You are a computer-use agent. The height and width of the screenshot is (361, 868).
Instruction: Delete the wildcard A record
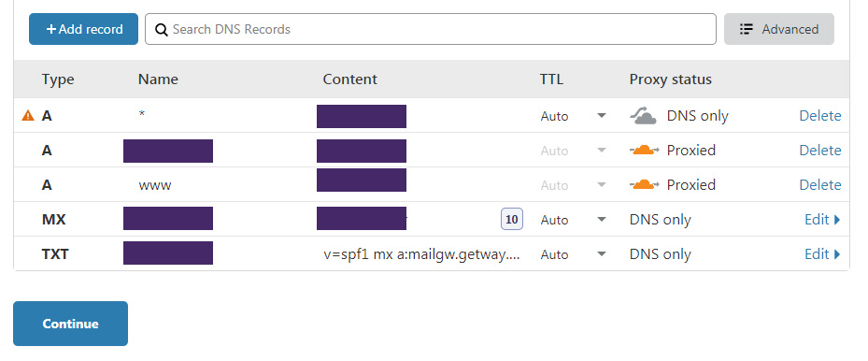click(x=819, y=116)
